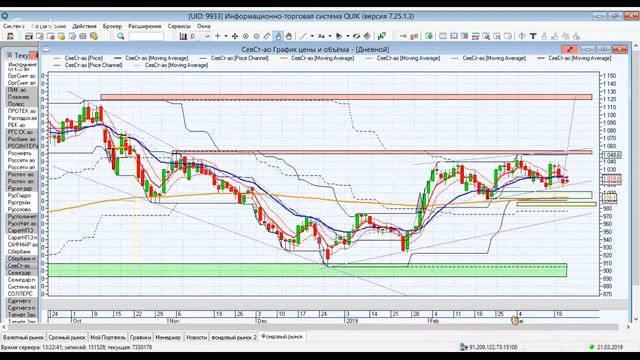Select the four-arrow move tool
The width and height of the screenshot is (640, 360).
(x=235, y=36)
